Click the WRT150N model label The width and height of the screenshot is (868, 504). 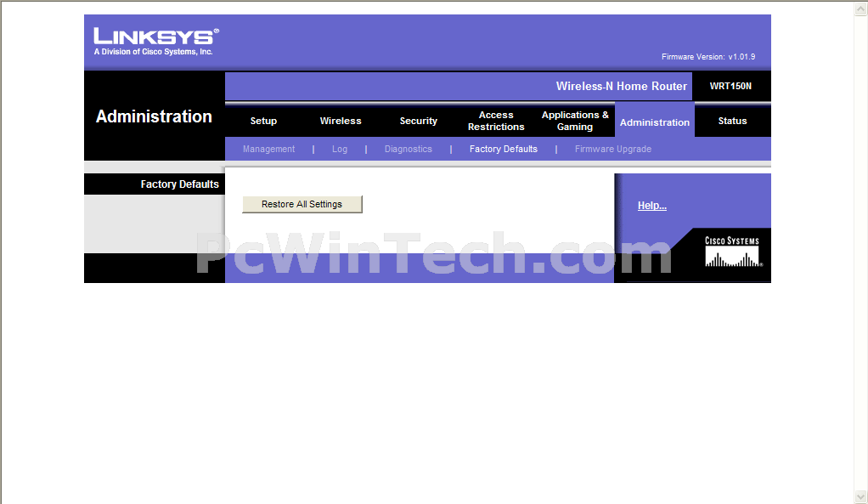click(730, 86)
